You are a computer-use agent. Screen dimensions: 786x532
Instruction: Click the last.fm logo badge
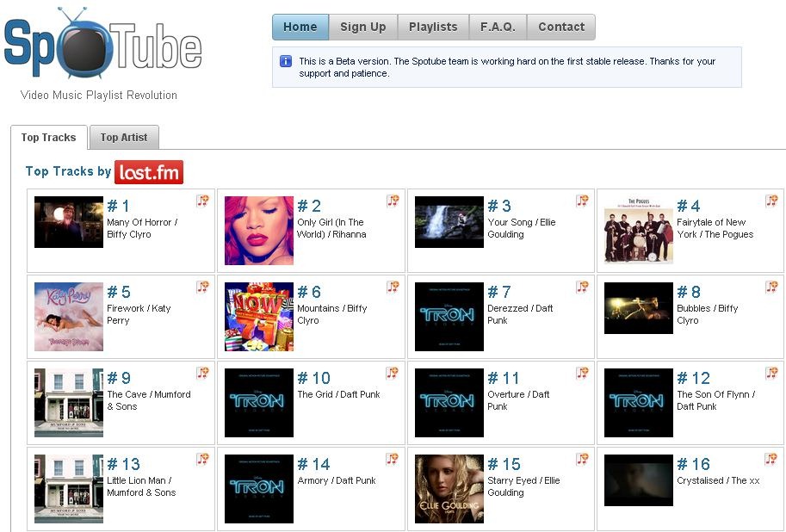(x=149, y=172)
